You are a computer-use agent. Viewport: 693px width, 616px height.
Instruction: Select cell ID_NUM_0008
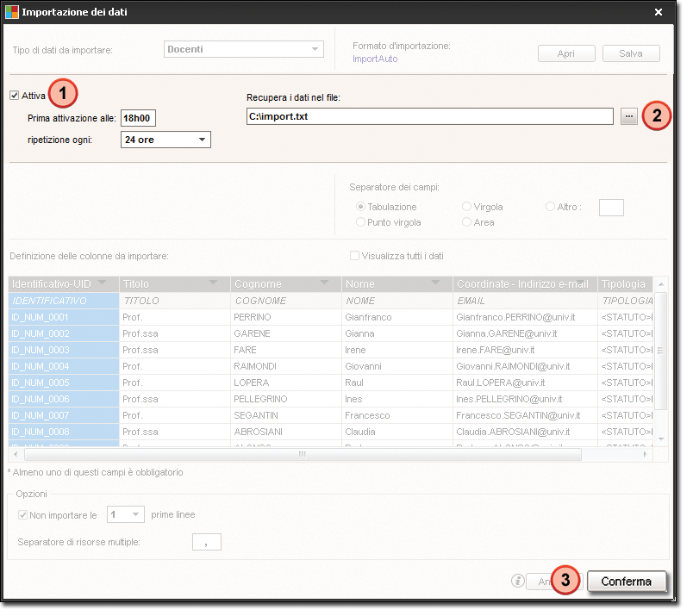coord(64,432)
